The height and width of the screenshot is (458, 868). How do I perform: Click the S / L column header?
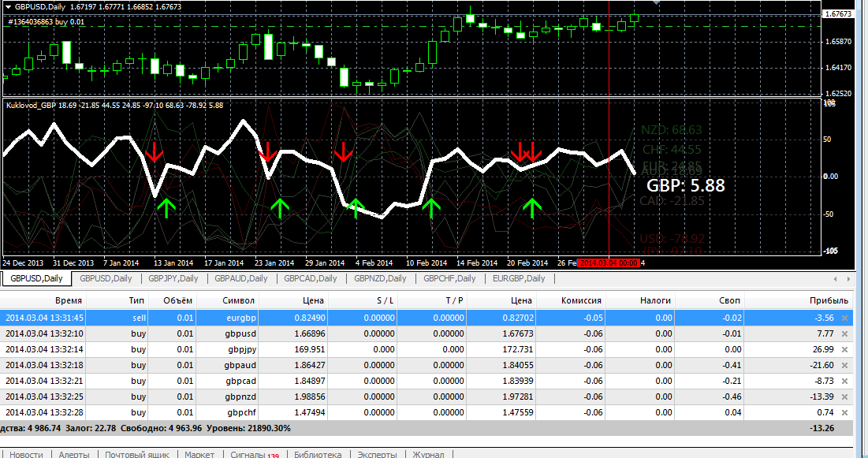click(x=386, y=300)
